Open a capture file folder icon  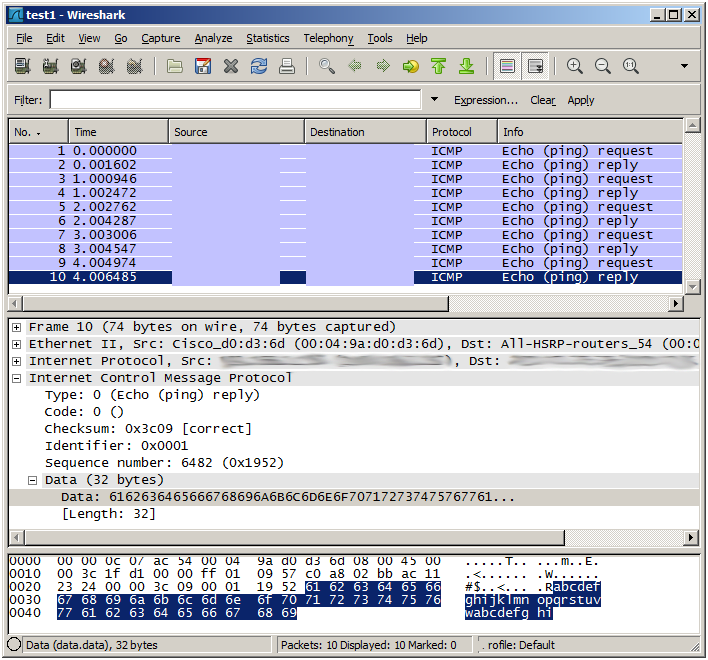[175, 66]
